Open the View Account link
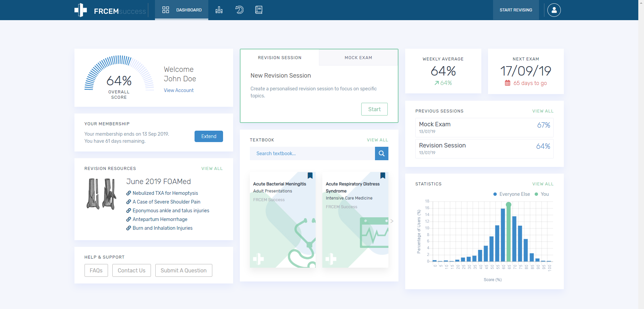 178,90
